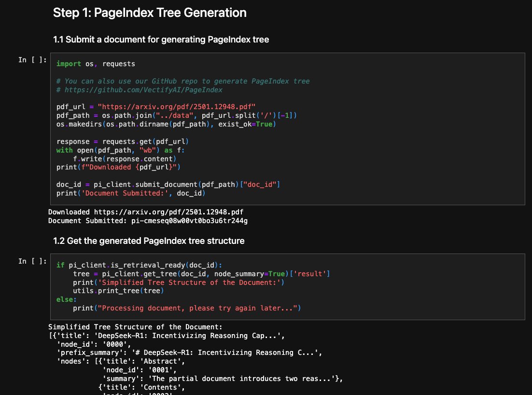
Task: Click the "response = requests.get(pdf_url)" line
Action: [x=122, y=141]
